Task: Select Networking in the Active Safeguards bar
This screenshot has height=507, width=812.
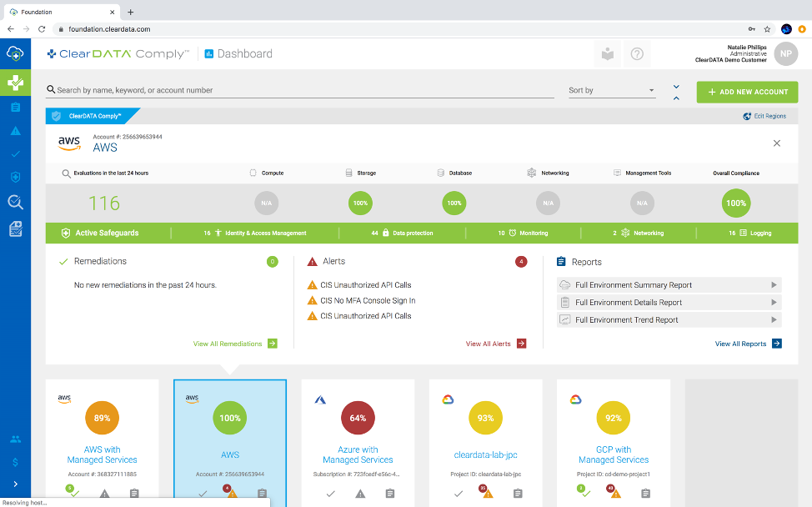Action: 639,233
